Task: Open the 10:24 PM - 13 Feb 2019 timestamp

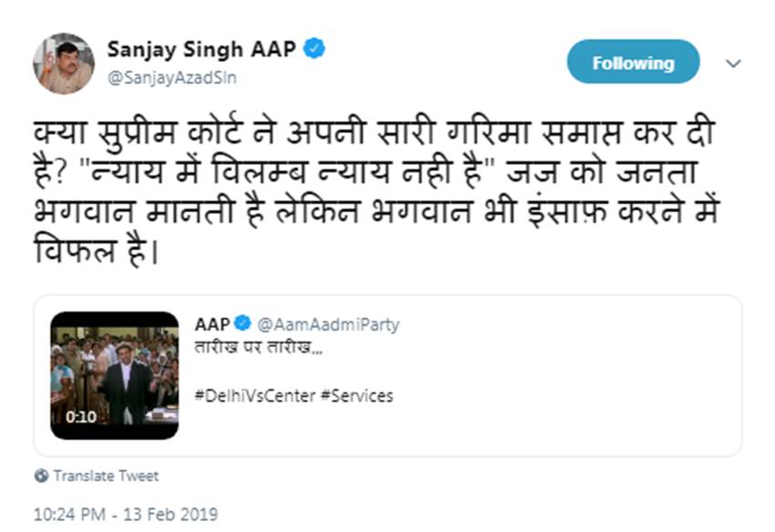Action: pyautogui.click(x=125, y=515)
